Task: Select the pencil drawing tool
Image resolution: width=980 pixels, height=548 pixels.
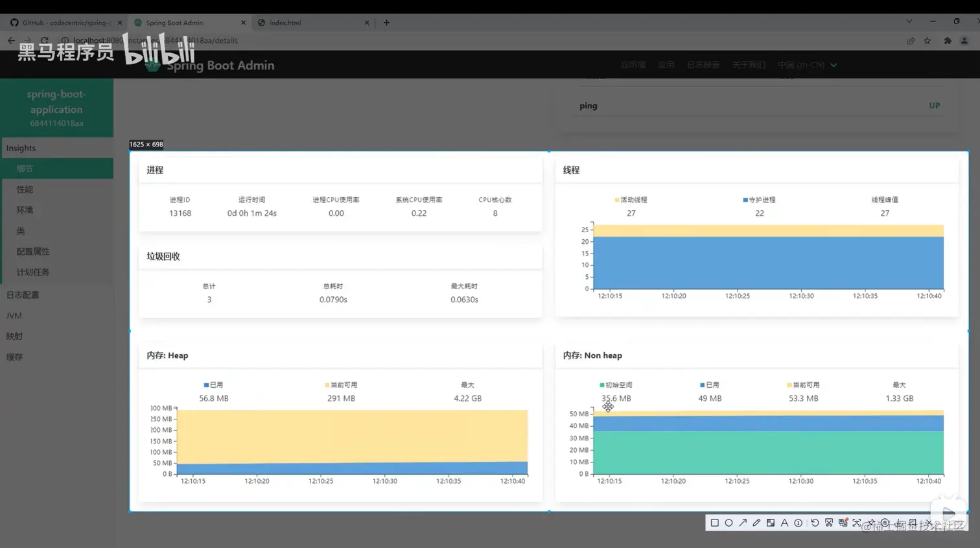Action: 756,523
